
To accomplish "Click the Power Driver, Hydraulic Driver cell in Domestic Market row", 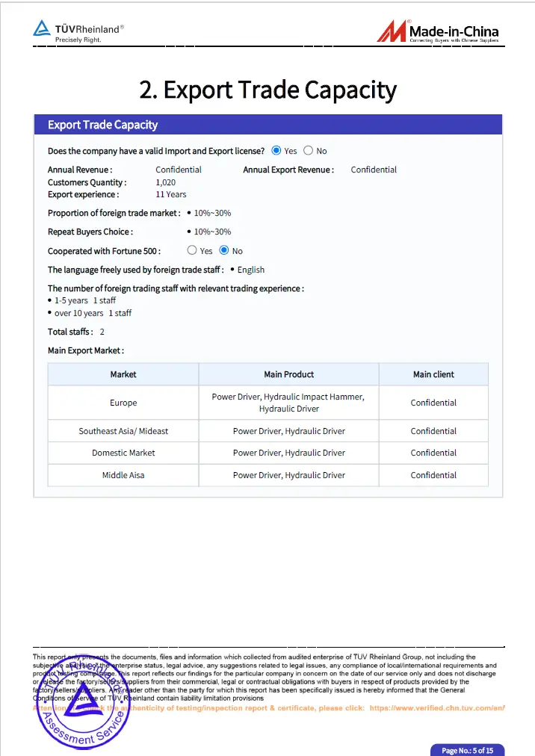I will click(x=288, y=453).
